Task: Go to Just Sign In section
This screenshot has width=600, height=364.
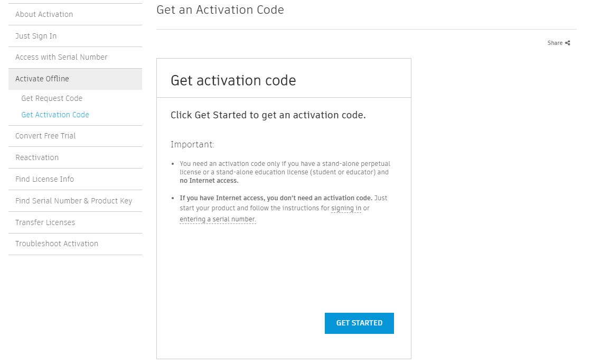Action: (75, 36)
